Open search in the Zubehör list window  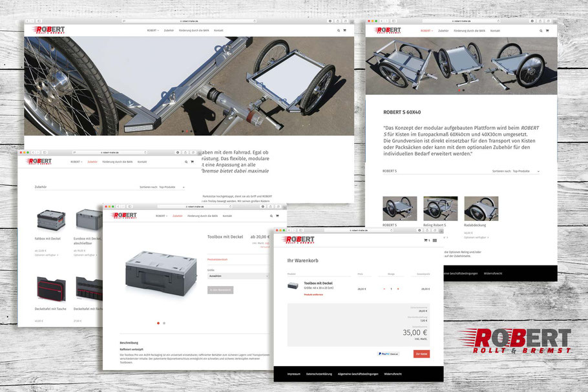(186, 162)
